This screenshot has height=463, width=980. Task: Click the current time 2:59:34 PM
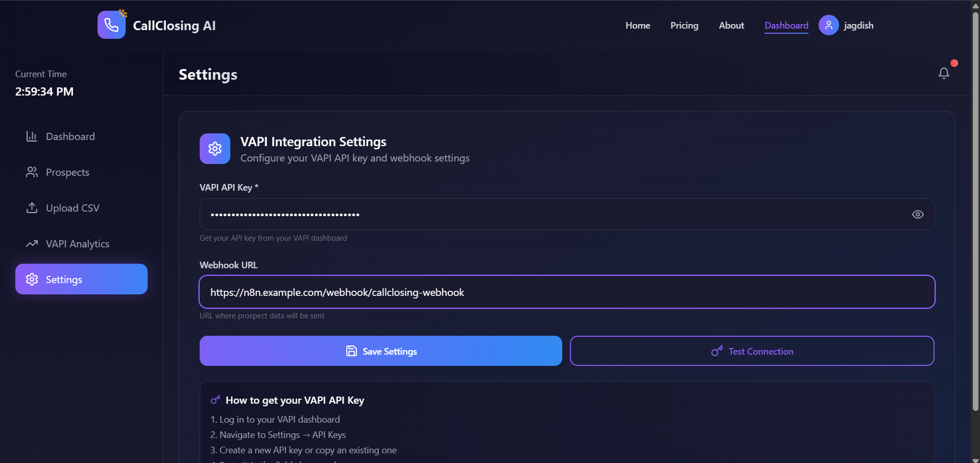(44, 91)
